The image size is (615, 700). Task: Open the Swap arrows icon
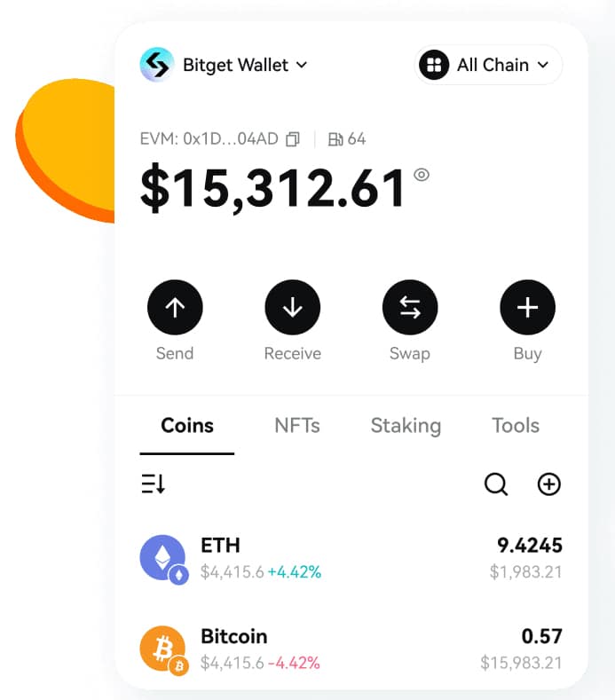[x=410, y=308]
